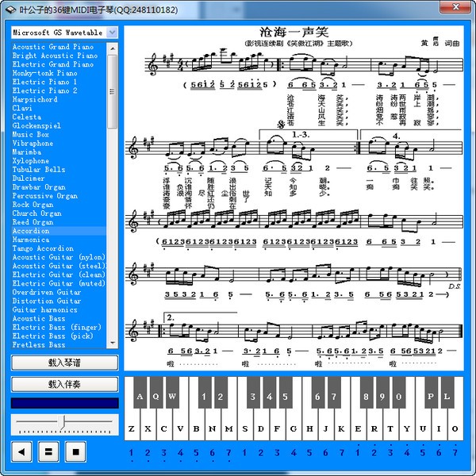The height and width of the screenshot is (476, 476).
Task: Click the instrument list scroll down arrow
Action: click(113, 343)
